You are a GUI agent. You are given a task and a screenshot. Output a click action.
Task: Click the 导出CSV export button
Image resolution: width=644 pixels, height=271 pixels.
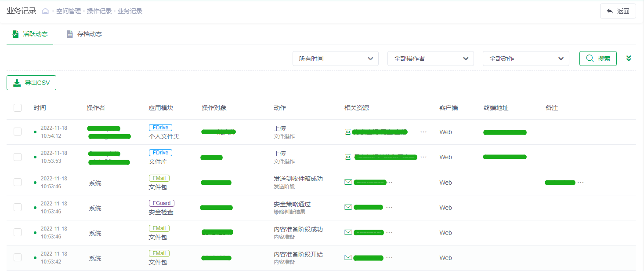pos(32,83)
